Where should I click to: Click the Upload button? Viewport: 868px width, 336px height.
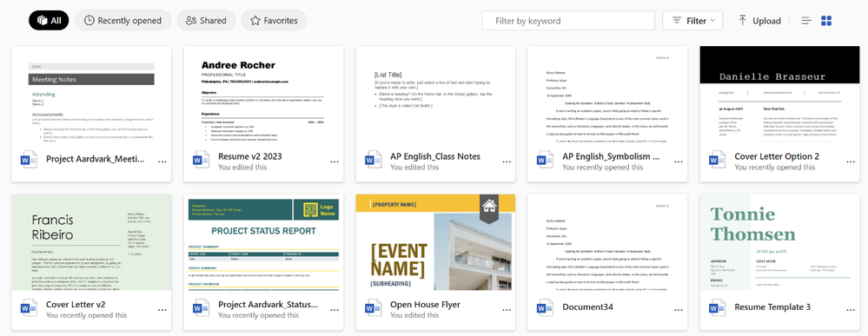759,21
